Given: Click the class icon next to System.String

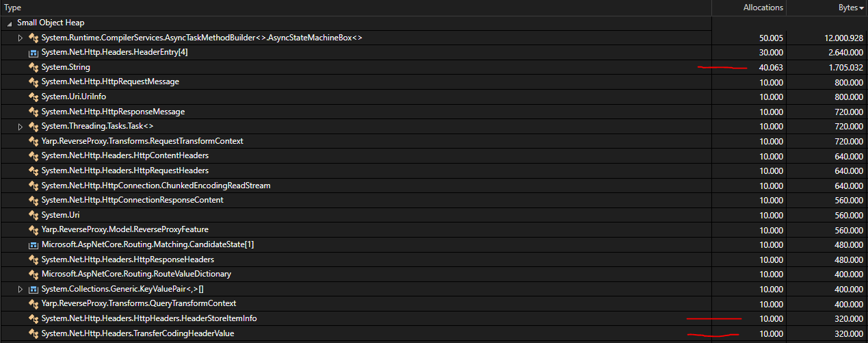Looking at the screenshot, I should point(33,67).
